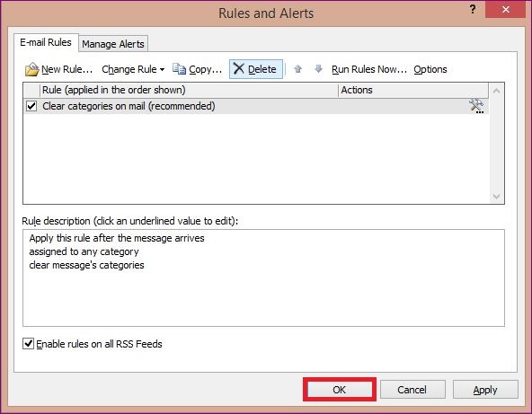Click the rules list scroll up arrow
This screenshot has width=532, height=414.
point(496,91)
